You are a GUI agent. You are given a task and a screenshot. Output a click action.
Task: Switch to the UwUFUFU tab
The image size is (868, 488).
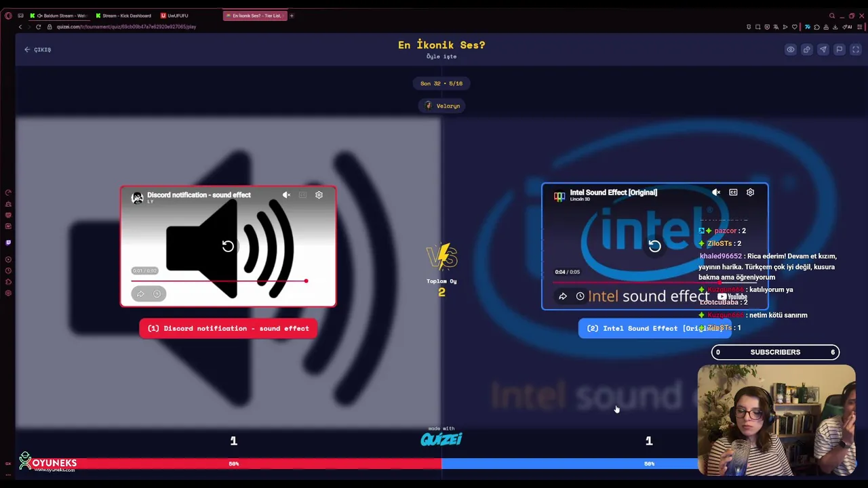tap(176, 16)
